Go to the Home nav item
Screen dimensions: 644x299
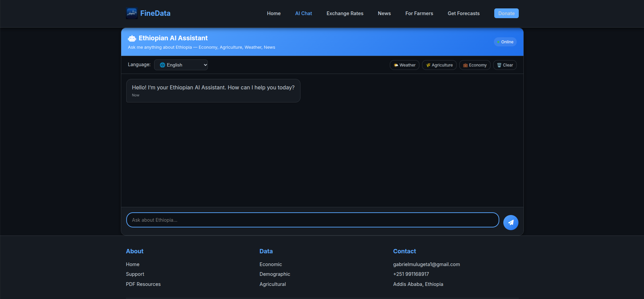(x=274, y=13)
